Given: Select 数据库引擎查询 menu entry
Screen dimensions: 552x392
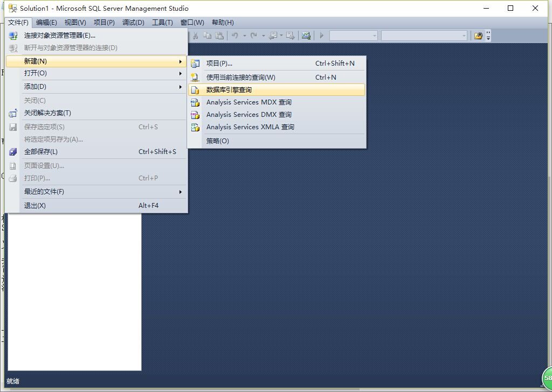Looking at the screenshot, I should point(277,90).
